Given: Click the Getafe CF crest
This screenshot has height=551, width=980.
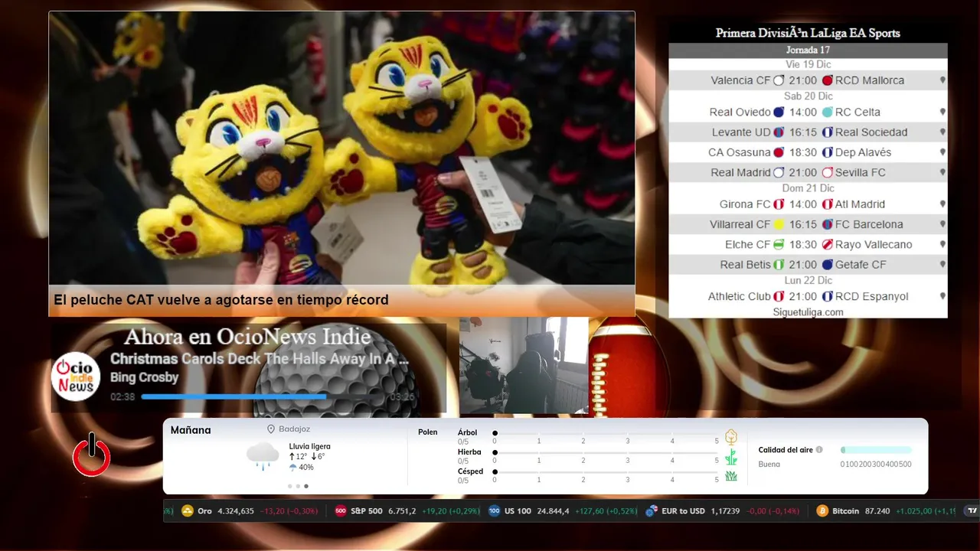Looking at the screenshot, I should (x=827, y=264).
